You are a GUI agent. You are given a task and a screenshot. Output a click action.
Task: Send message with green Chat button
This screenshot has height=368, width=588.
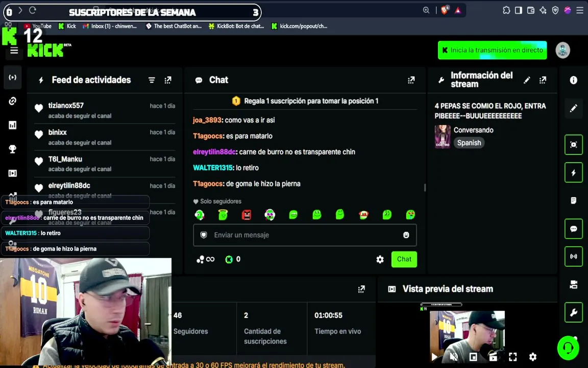404,259
